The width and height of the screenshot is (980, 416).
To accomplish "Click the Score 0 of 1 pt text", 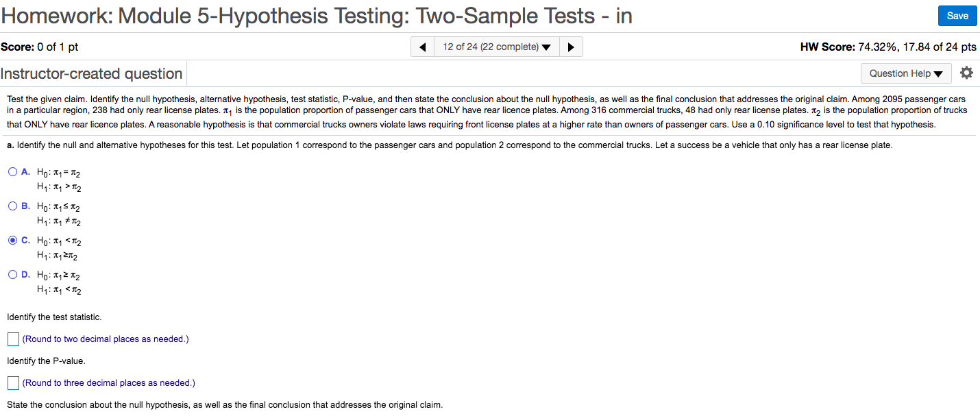I will point(40,47).
